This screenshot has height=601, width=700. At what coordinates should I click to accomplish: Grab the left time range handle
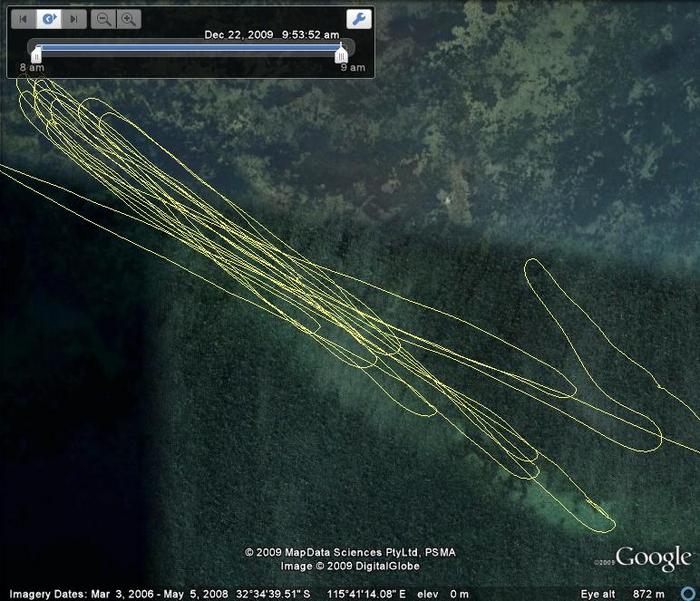[36, 55]
